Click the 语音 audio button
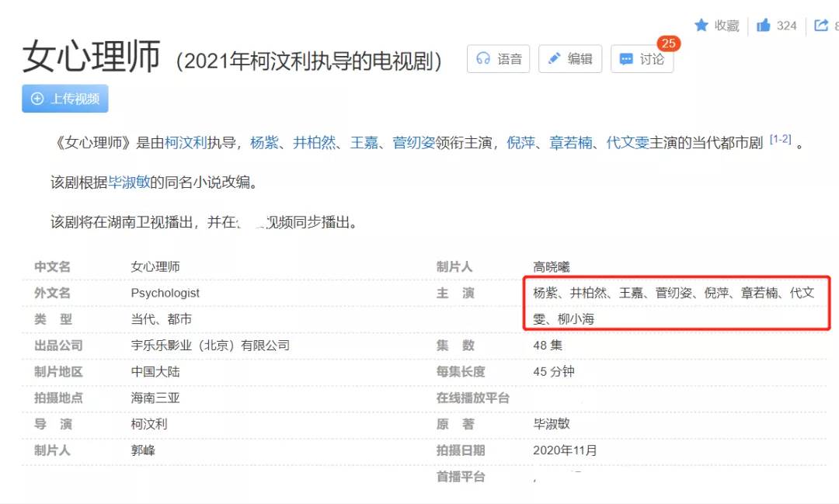Screen dimensions: 839x504 498,59
